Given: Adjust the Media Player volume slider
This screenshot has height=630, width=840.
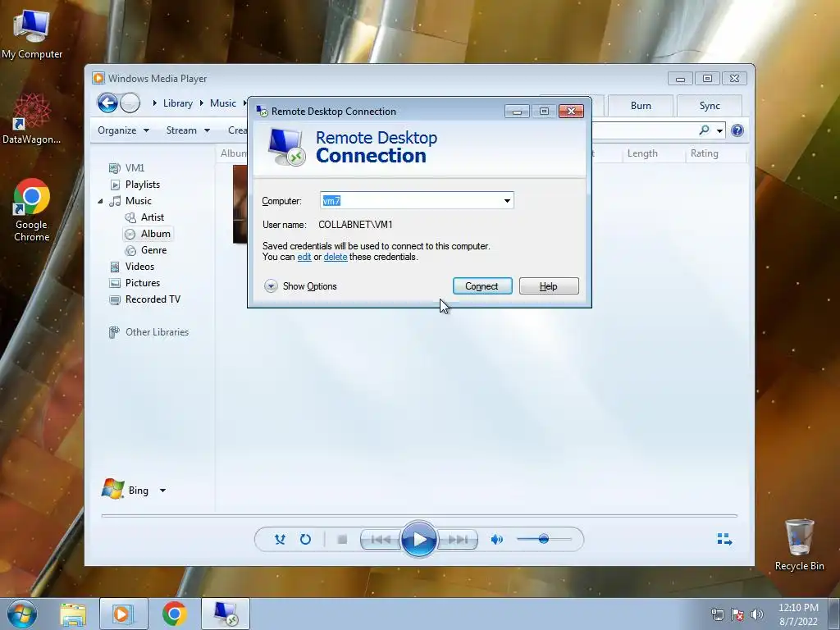Looking at the screenshot, I should point(544,539).
